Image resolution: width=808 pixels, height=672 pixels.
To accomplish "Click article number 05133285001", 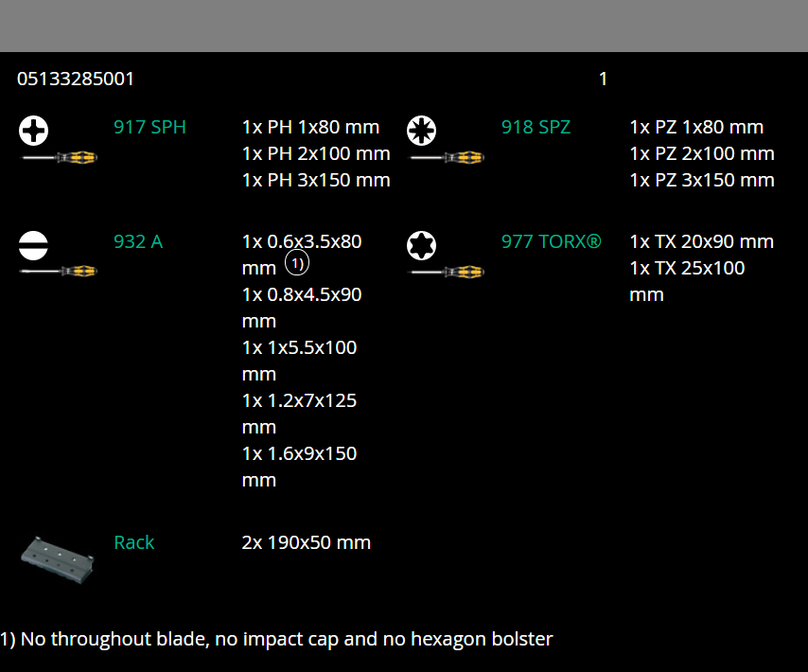I will point(76,79).
